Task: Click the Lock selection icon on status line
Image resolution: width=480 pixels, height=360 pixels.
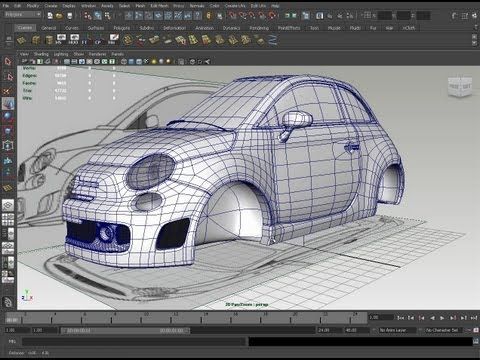Action: [209, 15]
